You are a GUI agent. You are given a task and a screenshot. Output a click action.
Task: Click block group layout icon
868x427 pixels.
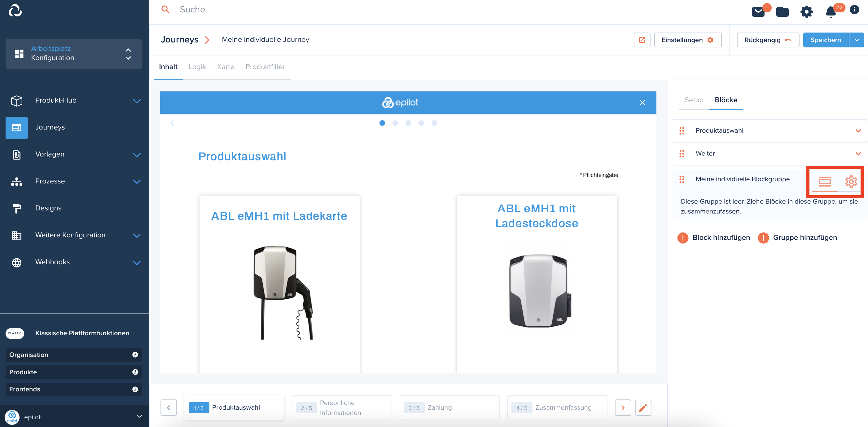click(x=825, y=182)
